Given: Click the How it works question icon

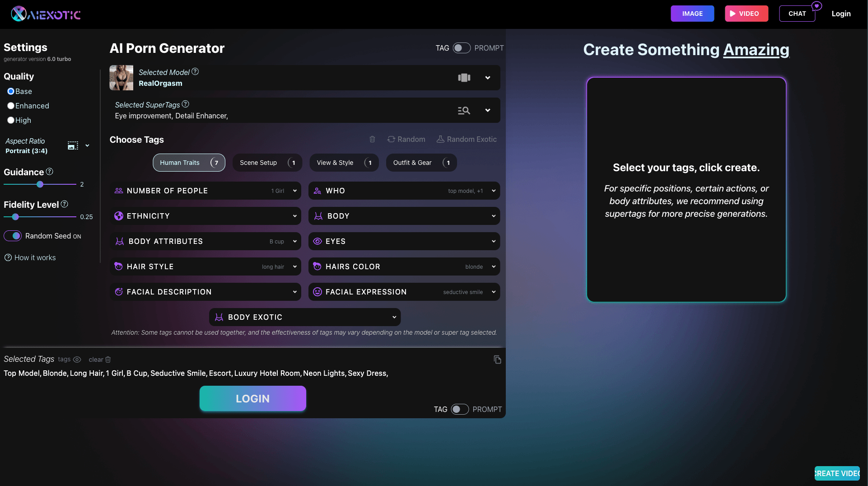Looking at the screenshot, I should coord(8,257).
